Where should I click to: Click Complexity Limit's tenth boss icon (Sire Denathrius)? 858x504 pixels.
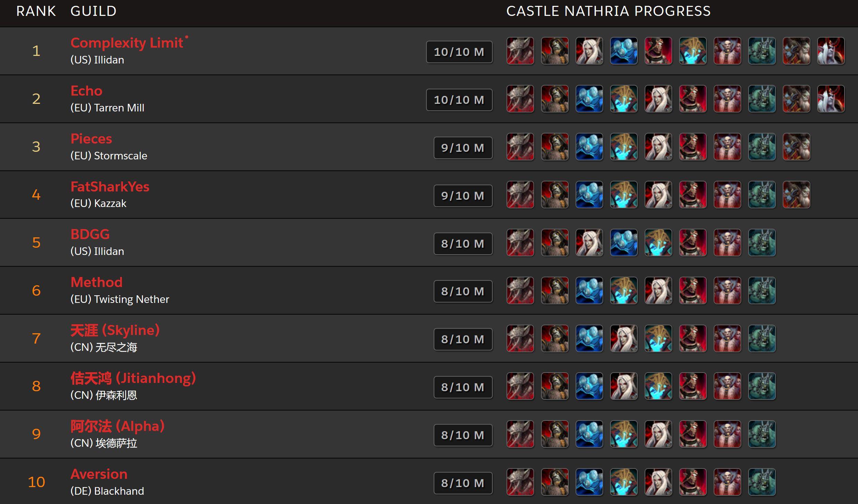pos(831,51)
